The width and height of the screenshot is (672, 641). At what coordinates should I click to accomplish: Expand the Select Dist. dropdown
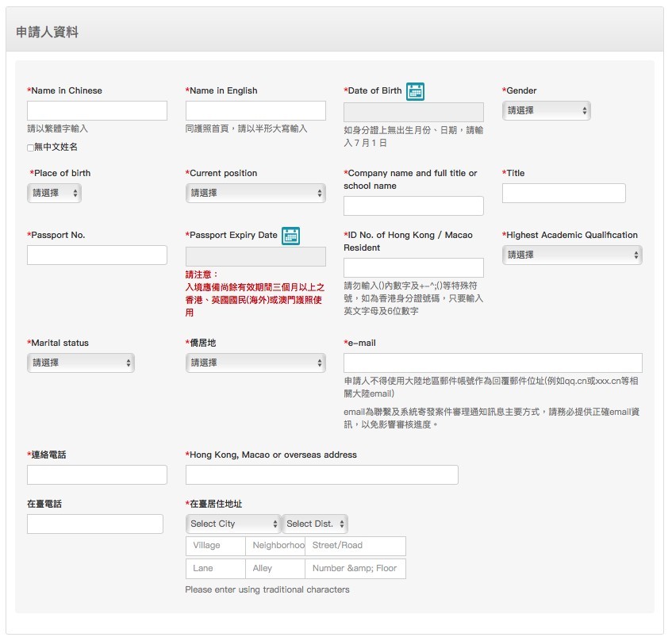pos(315,524)
